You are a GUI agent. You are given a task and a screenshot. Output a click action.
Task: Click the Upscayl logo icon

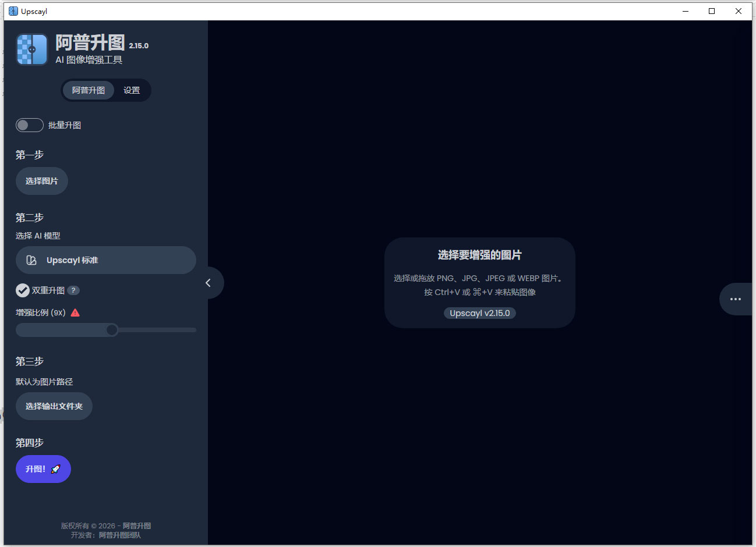[x=31, y=49]
